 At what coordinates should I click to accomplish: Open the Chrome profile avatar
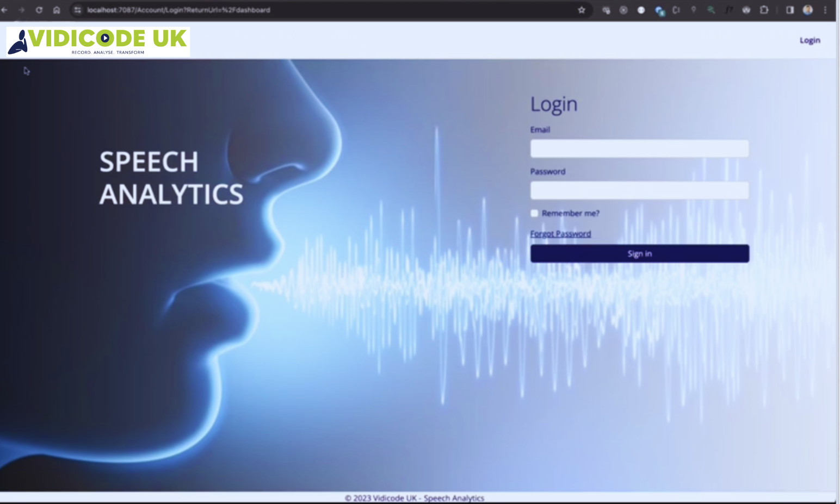807,10
